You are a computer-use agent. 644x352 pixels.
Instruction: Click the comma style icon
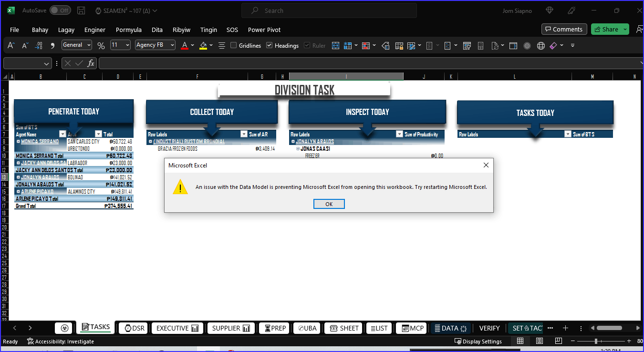click(53, 45)
